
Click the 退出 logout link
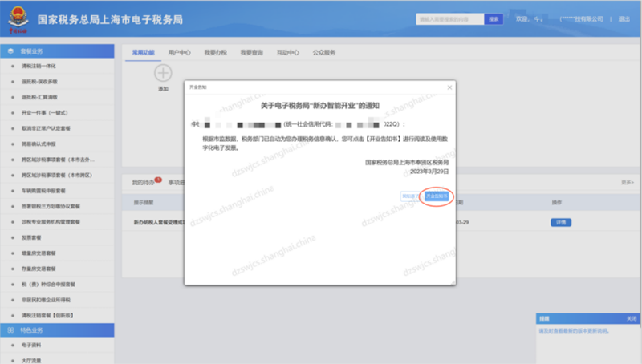624,19
